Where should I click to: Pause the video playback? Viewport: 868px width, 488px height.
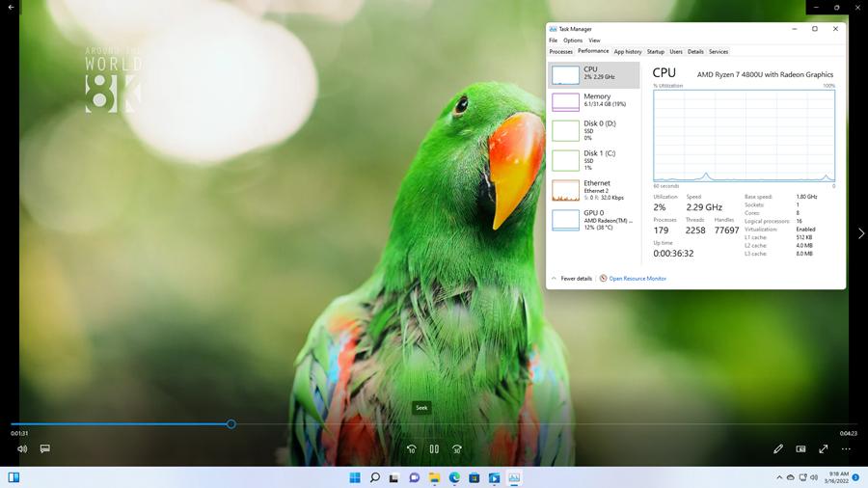pyautogui.click(x=434, y=448)
